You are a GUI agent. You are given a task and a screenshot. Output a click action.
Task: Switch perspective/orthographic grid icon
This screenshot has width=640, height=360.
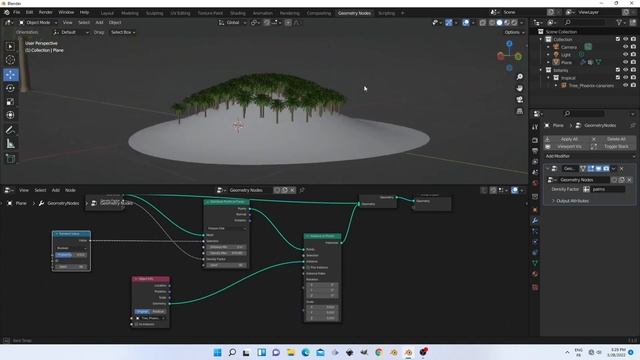[520, 111]
